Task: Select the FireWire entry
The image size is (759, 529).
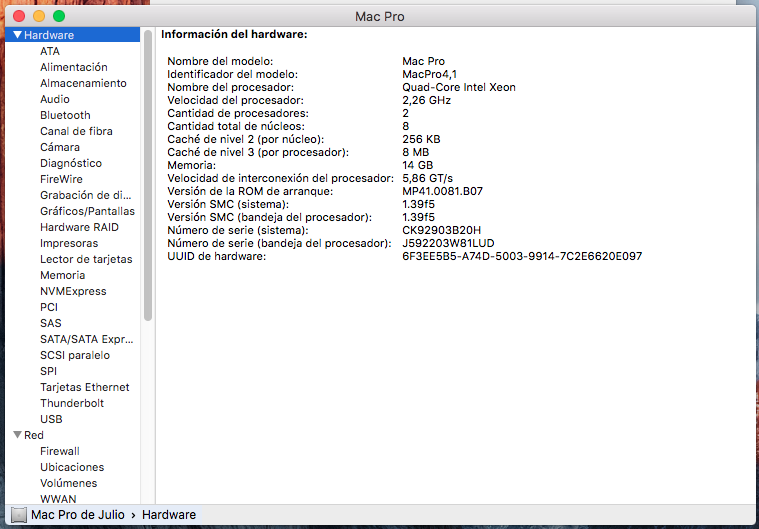Action: (x=61, y=179)
